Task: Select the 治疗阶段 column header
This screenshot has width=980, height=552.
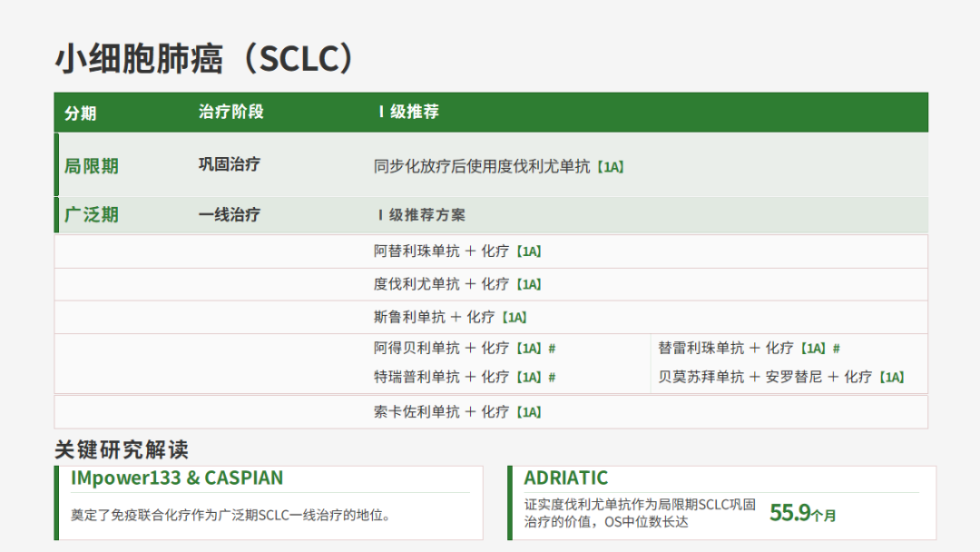Action: coord(231,112)
